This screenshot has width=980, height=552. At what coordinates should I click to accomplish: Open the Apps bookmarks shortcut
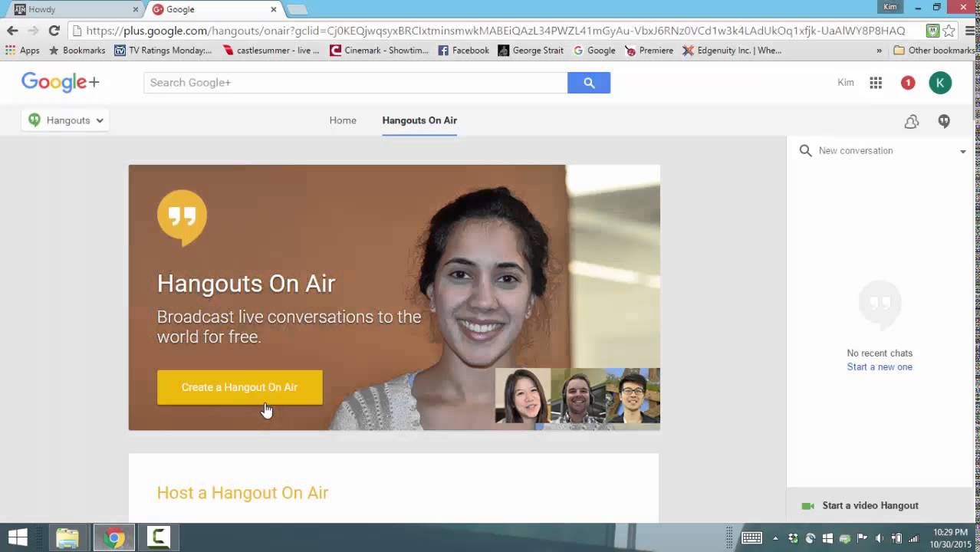coord(22,51)
